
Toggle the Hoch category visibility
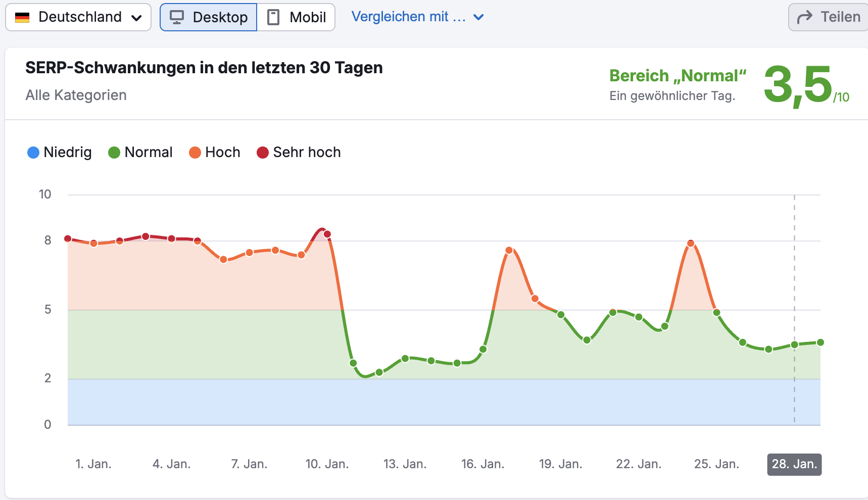click(x=215, y=152)
